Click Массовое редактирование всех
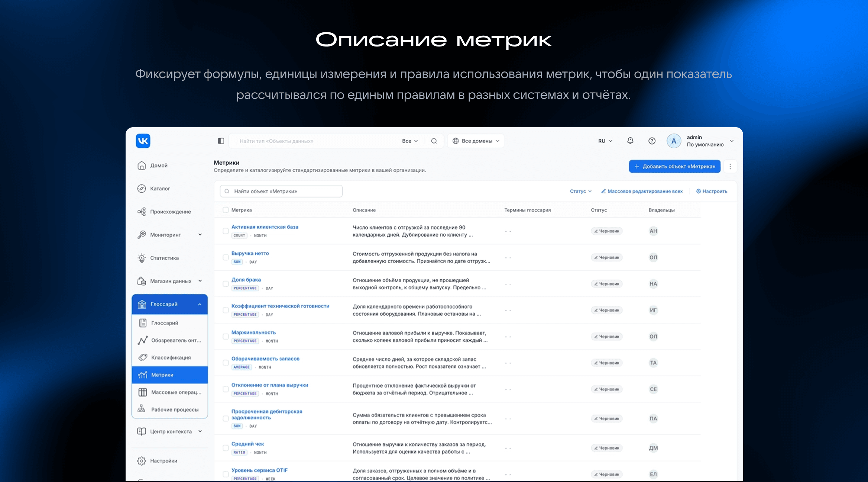Viewport: 868px width, 482px height. [x=642, y=191]
